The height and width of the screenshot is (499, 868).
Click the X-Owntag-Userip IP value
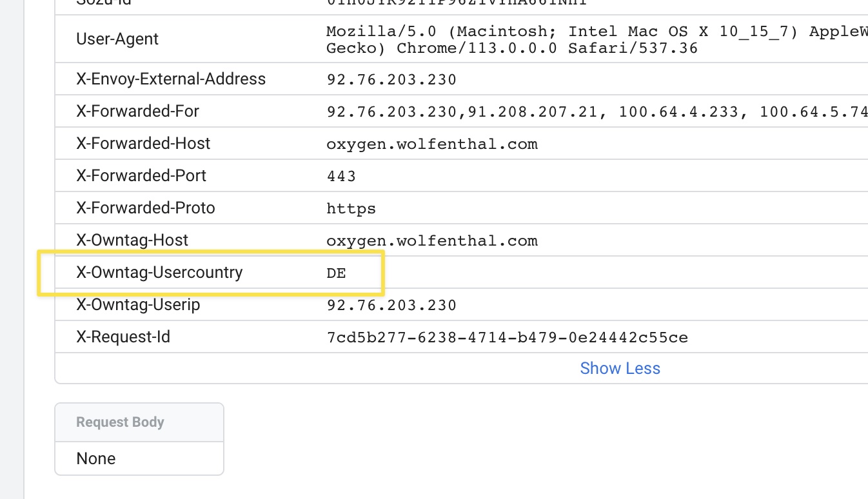tap(391, 305)
